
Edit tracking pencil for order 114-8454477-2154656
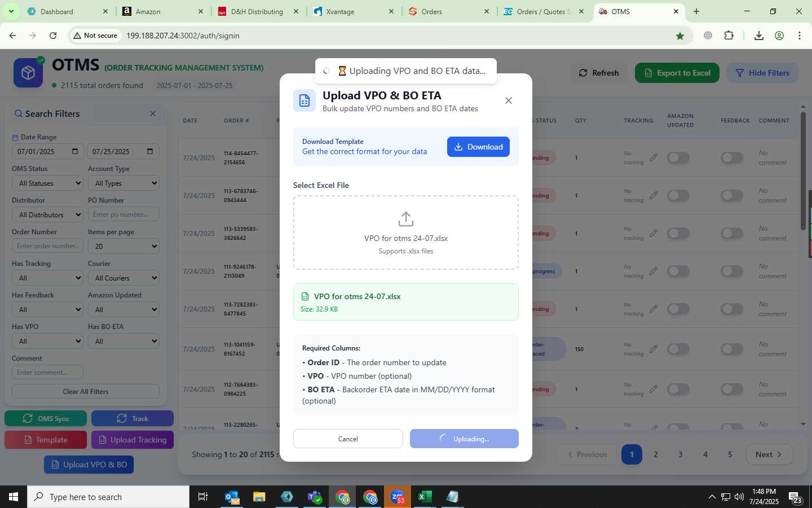654,157
